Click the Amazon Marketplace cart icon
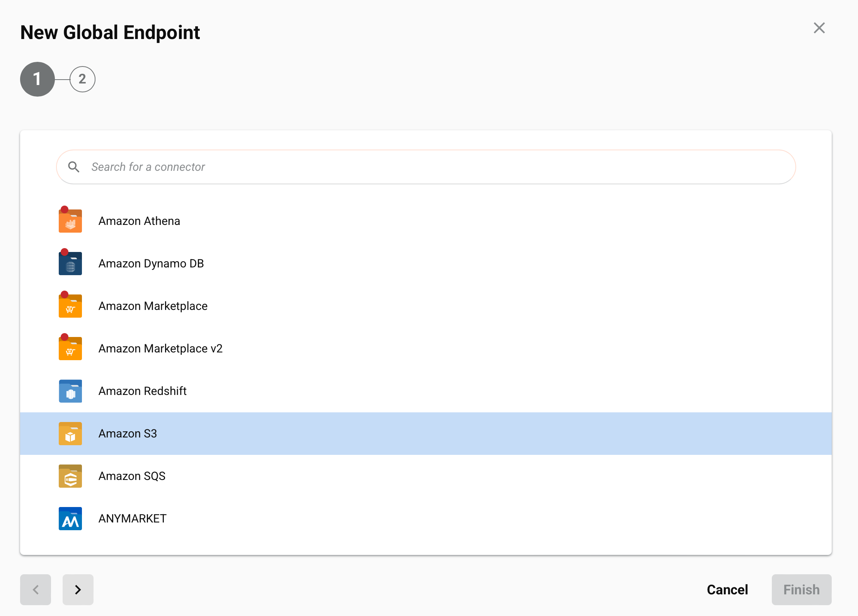This screenshot has height=616, width=858. click(x=70, y=306)
